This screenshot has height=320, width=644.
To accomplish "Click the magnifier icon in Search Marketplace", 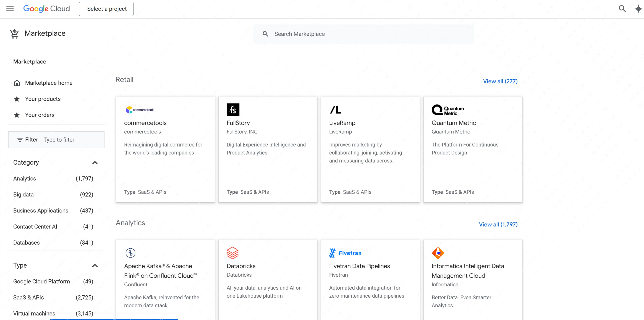I will (265, 34).
